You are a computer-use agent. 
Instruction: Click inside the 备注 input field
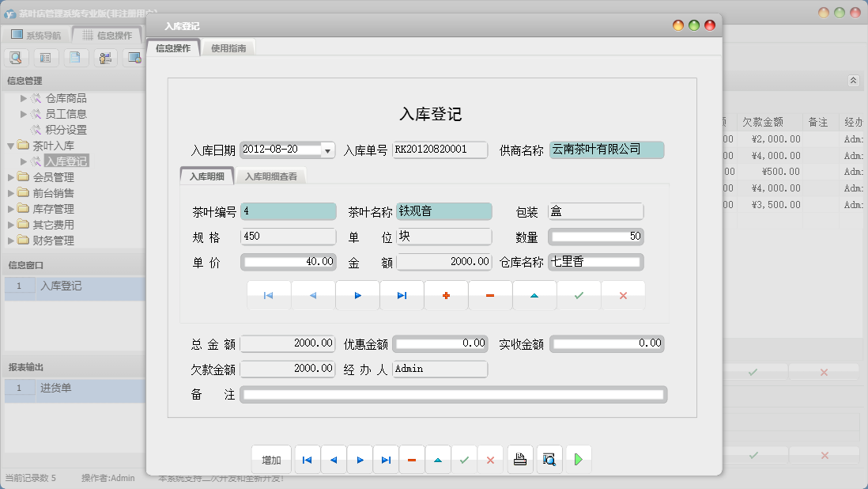click(455, 395)
